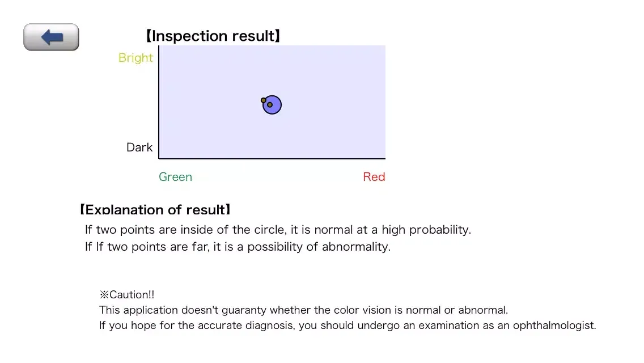The image size is (644, 363).
Task: Click the ophthalmologist examination advice line
Action: [348, 325]
